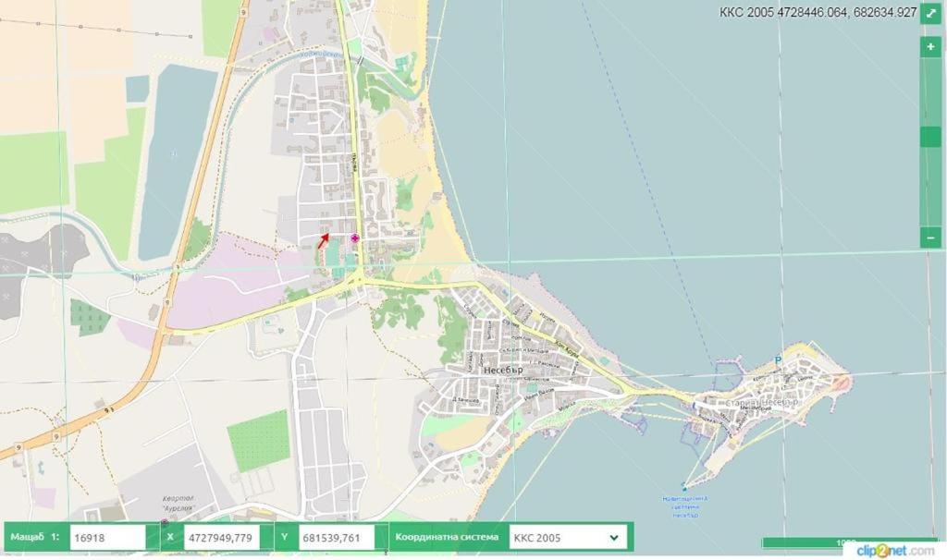This screenshot has width=947, height=560.
Task: Click the dropdown chevron beside ККС 2005
Action: [x=613, y=537]
